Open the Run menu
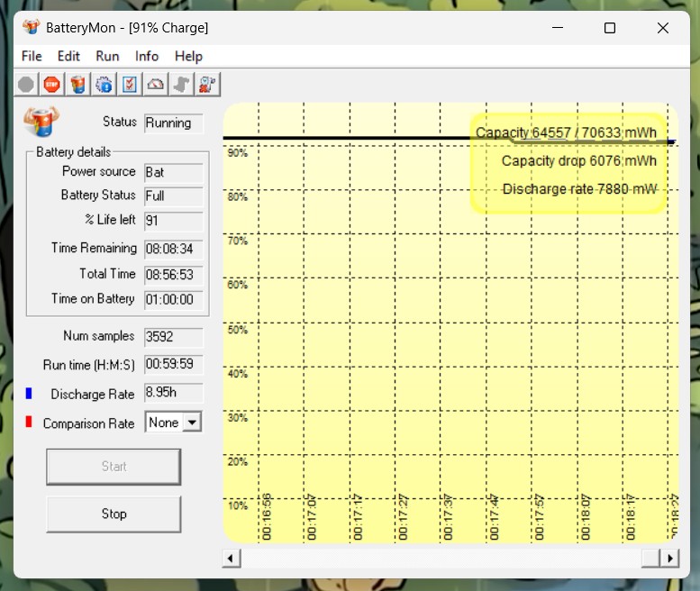Screen dimensions: 700x591 (107, 56)
